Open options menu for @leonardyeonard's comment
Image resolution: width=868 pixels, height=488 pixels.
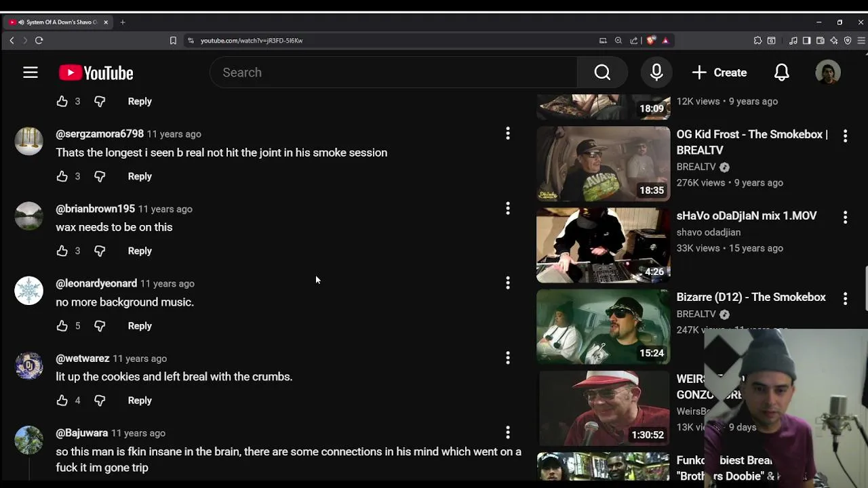pos(507,283)
